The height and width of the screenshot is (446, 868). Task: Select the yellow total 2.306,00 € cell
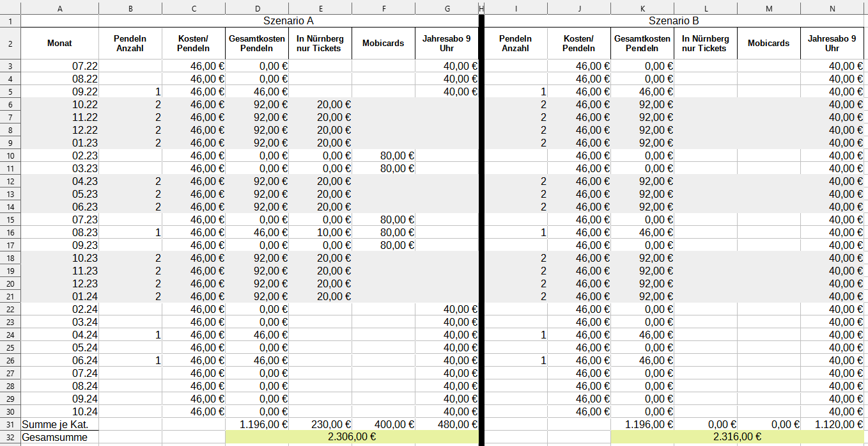[351, 437]
